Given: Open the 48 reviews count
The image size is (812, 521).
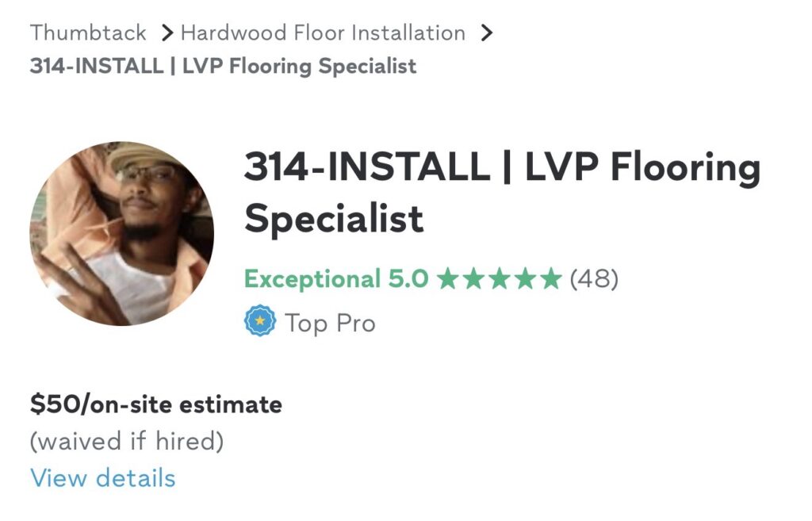Looking at the screenshot, I should click(594, 279).
